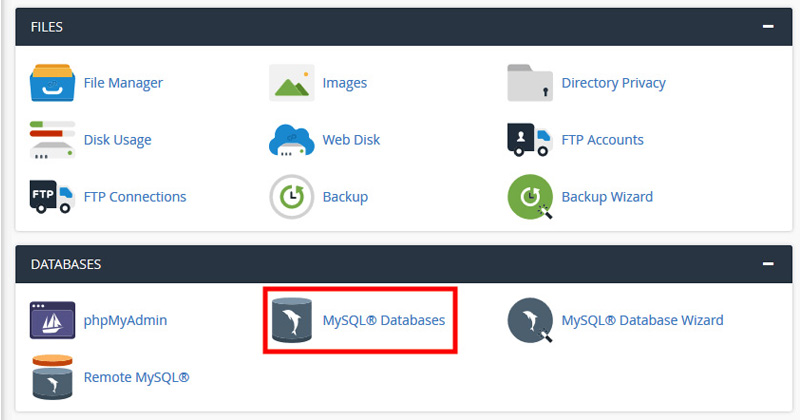800x420 pixels.
Task: Open the File Manager icon
Action: 52,83
